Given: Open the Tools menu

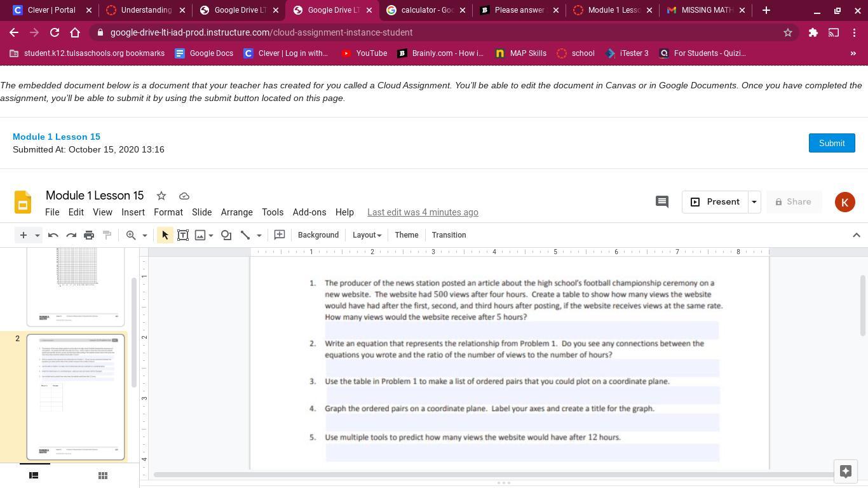Looking at the screenshot, I should pyautogui.click(x=273, y=212).
